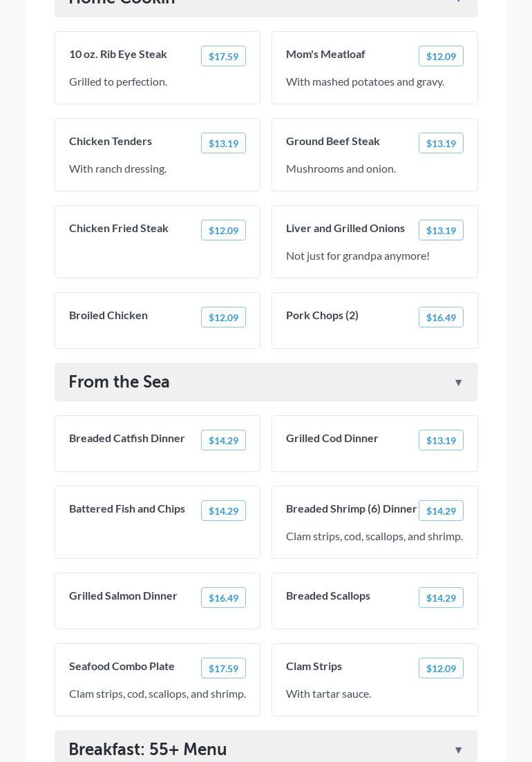Click the $17.59 price for Rib Eye Steak
Screen dimensions: 532x762
223,57
